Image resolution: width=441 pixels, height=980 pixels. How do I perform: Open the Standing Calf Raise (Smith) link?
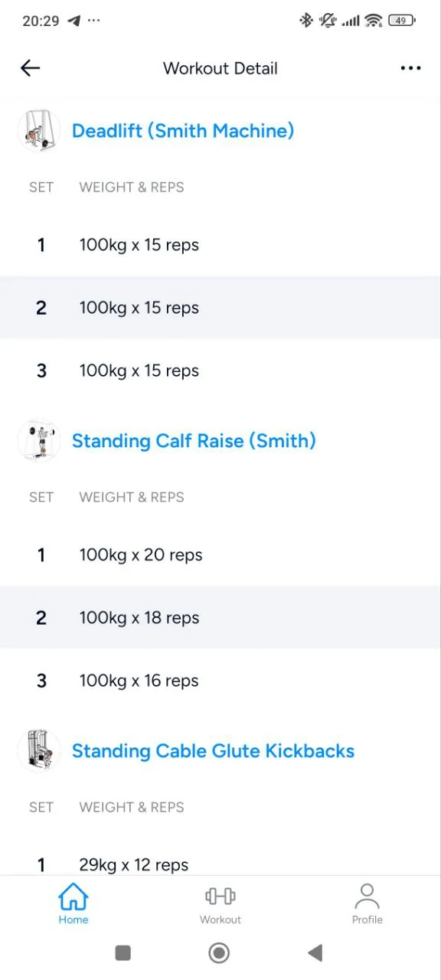coord(194,441)
